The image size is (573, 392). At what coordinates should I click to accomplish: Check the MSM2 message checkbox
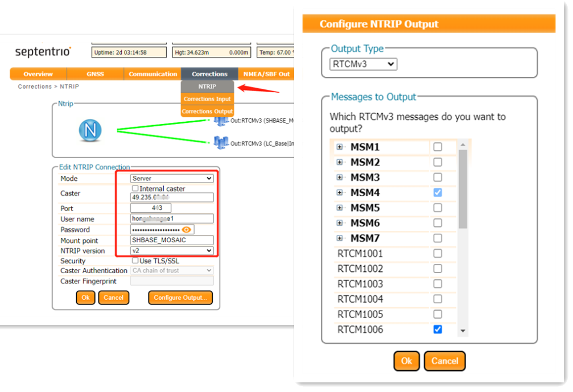pos(438,162)
